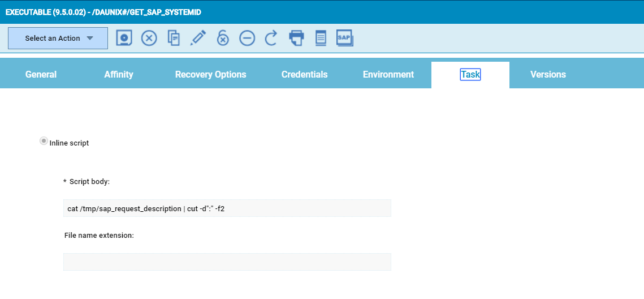Click the padlock unlock icon

tap(223, 38)
